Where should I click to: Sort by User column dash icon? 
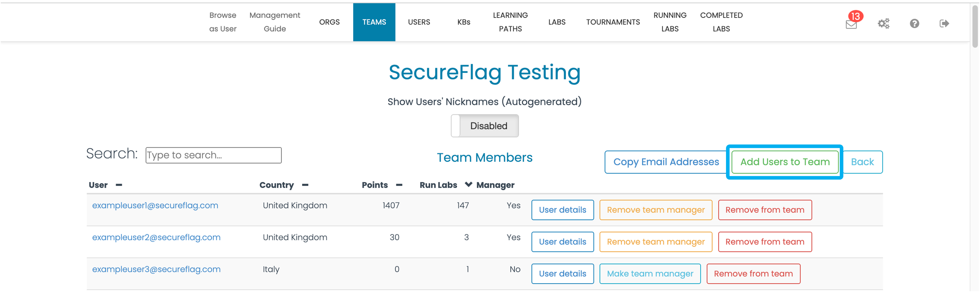(x=119, y=185)
